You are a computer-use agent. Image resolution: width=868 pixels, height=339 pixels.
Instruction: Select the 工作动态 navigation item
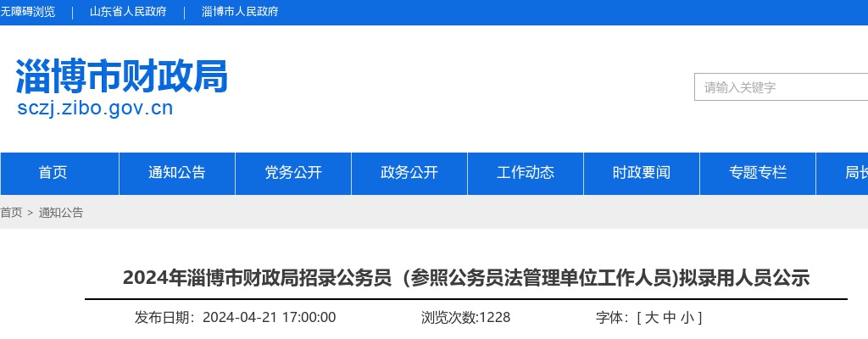tap(526, 173)
